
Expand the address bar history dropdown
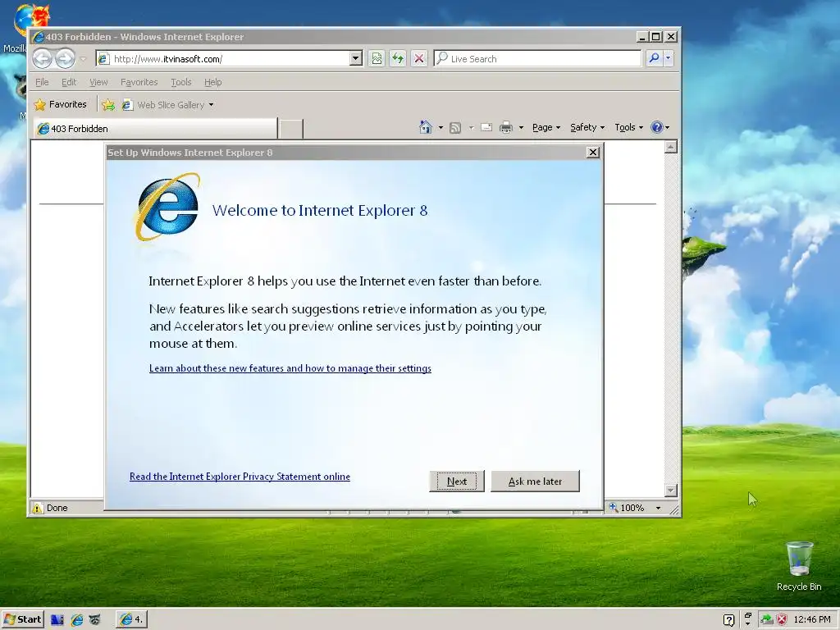356,58
